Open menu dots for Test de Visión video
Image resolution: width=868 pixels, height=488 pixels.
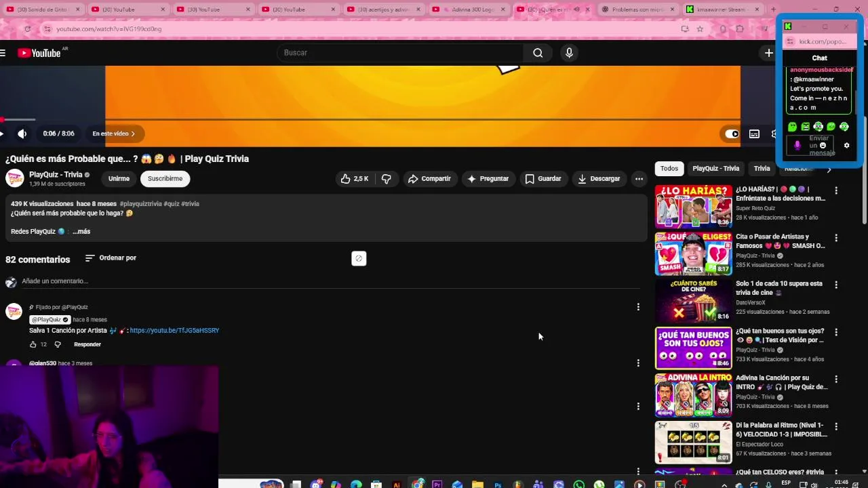point(836,333)
